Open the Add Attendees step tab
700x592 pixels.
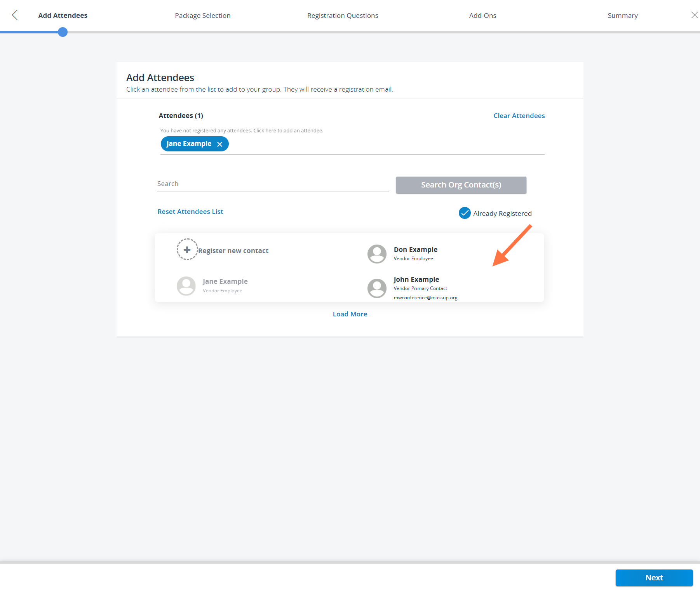(63, 16)
